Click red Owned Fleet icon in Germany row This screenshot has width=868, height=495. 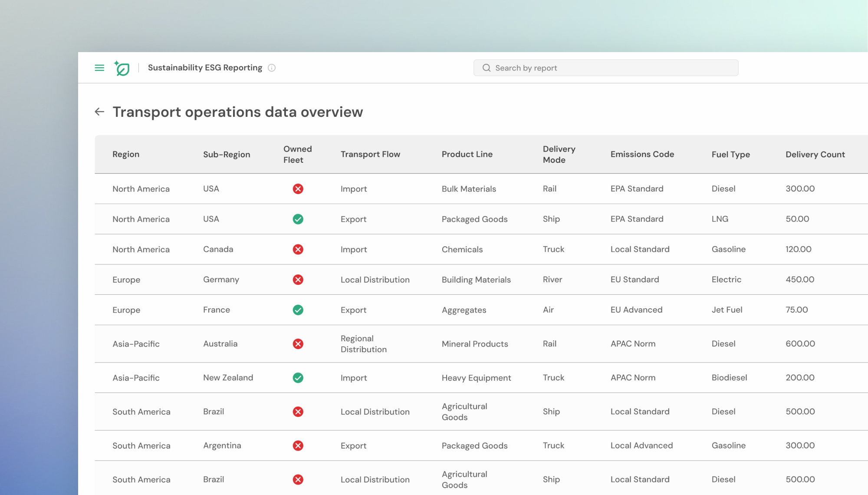(298, 280)
